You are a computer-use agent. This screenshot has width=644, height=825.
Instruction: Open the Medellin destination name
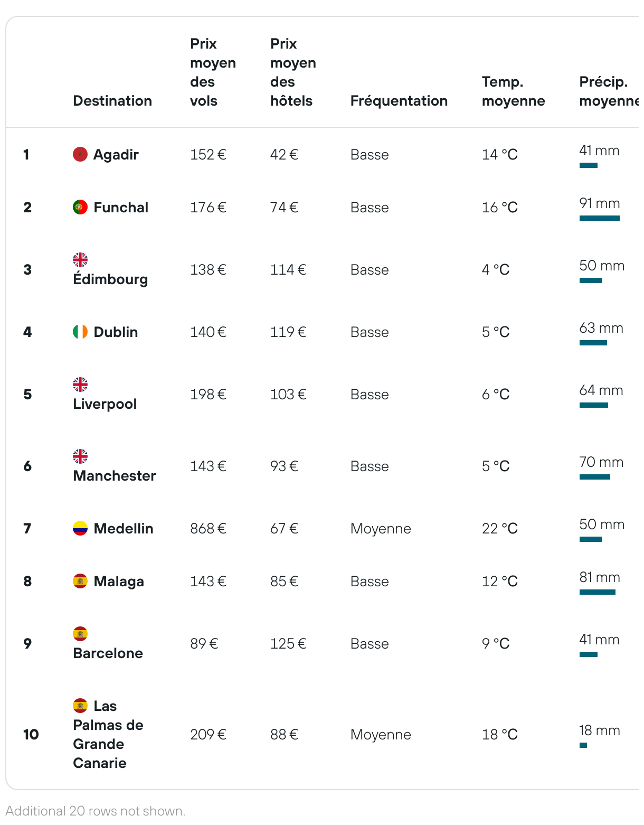(124, 529)
